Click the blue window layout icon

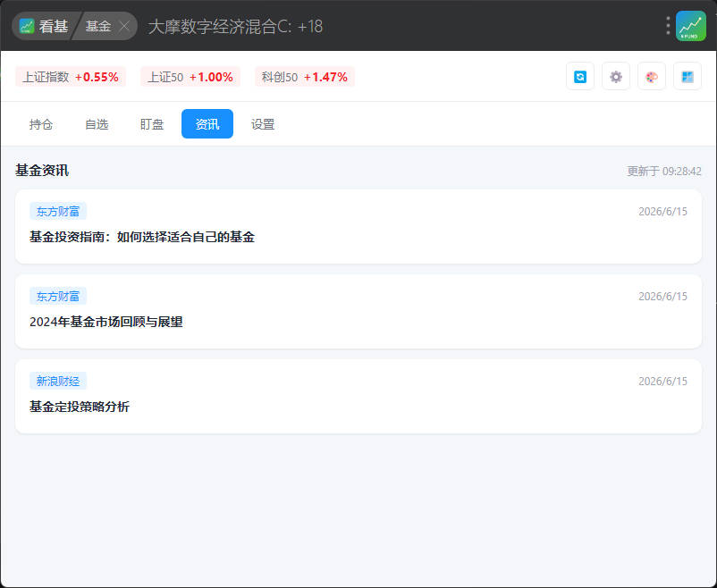point(687,76)
